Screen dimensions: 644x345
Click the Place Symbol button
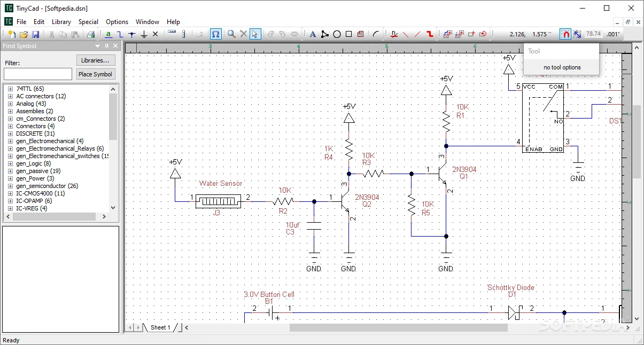click(95, 74)
